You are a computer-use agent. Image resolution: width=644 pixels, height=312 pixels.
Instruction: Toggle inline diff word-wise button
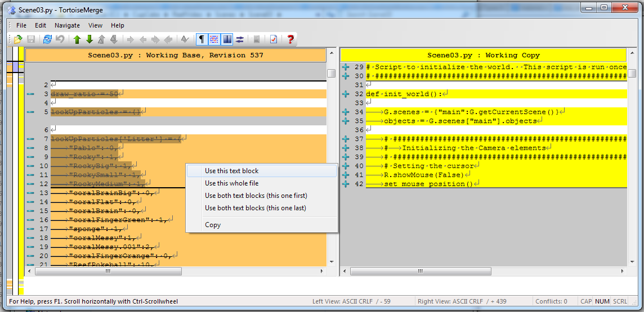click(214, 39)
